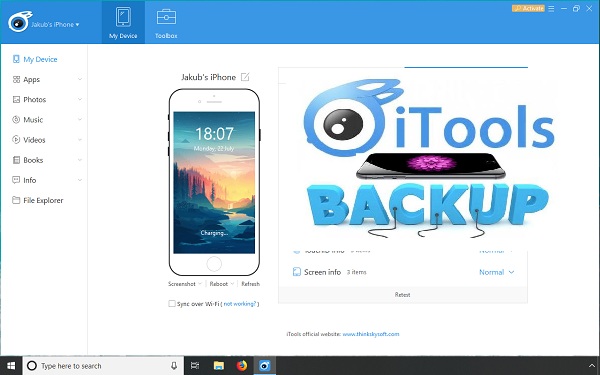The width and height of the screenshot is (600, 375).
Task: Enable the Sync over Wi-Fi checkbox
Action: click(172, 304)
